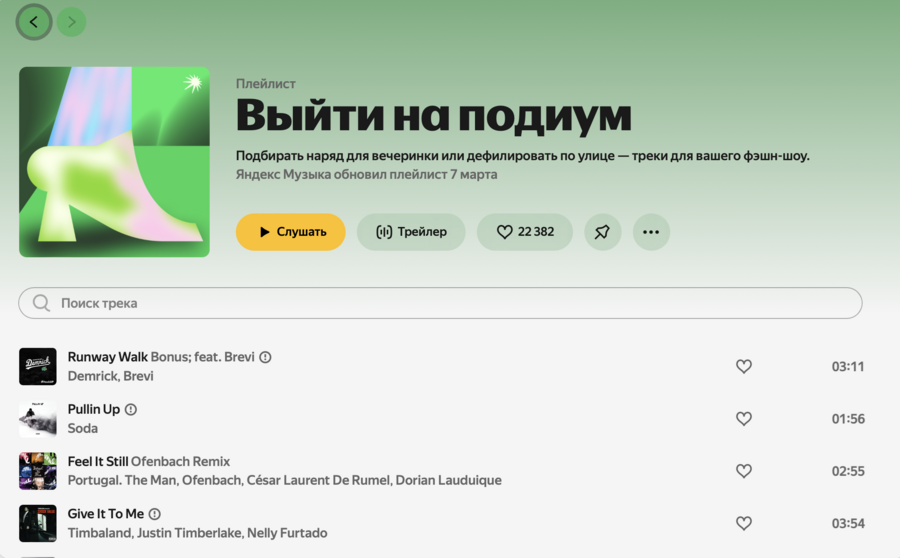Click the explicit icon next to Runway Walk
This screenshot has width=900, height=558.
tap(265, 357)
